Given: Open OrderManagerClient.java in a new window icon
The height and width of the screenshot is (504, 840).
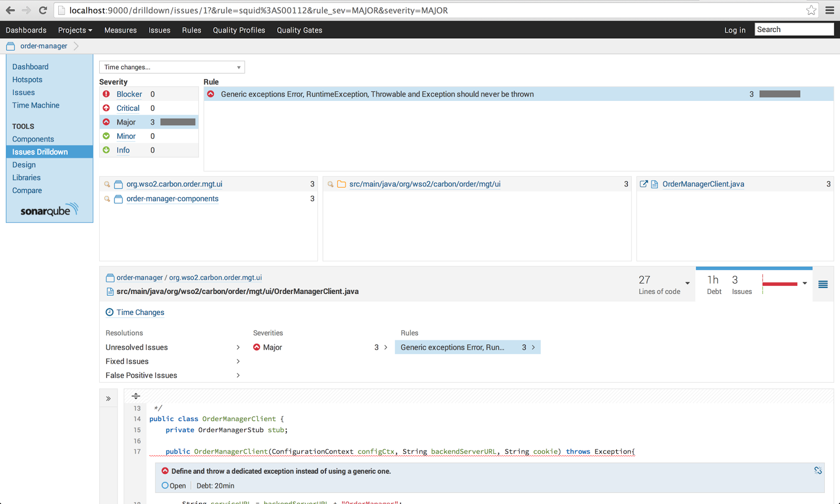Looking at the screenshot, I should [643, 184].
